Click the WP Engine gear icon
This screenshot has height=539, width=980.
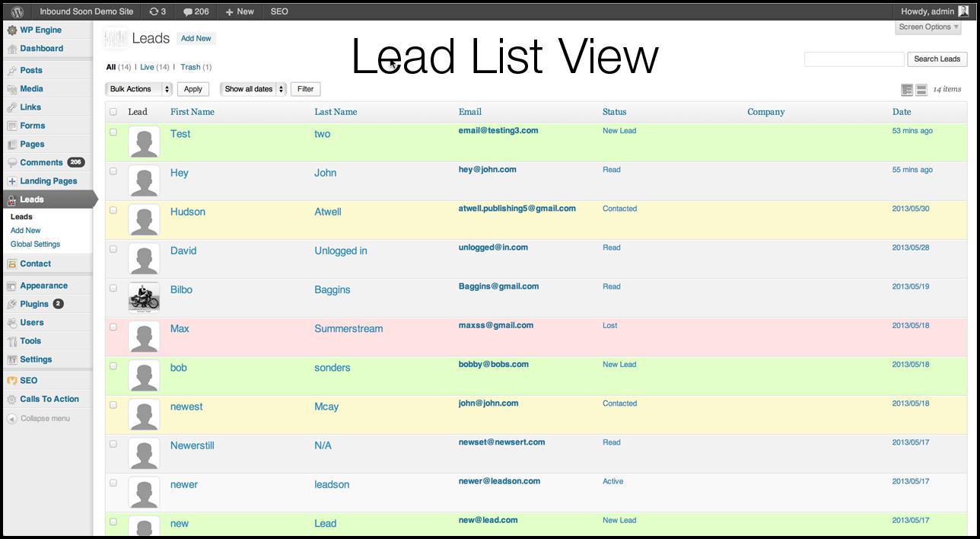coord(12,30)
